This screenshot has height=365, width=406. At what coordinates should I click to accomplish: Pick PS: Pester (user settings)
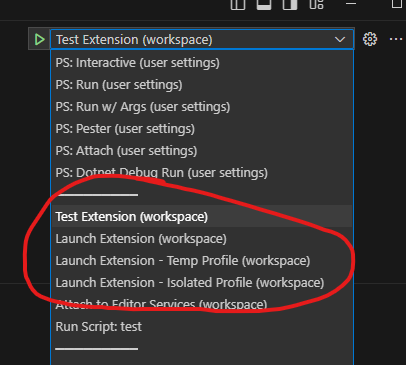tap(202, 129)
